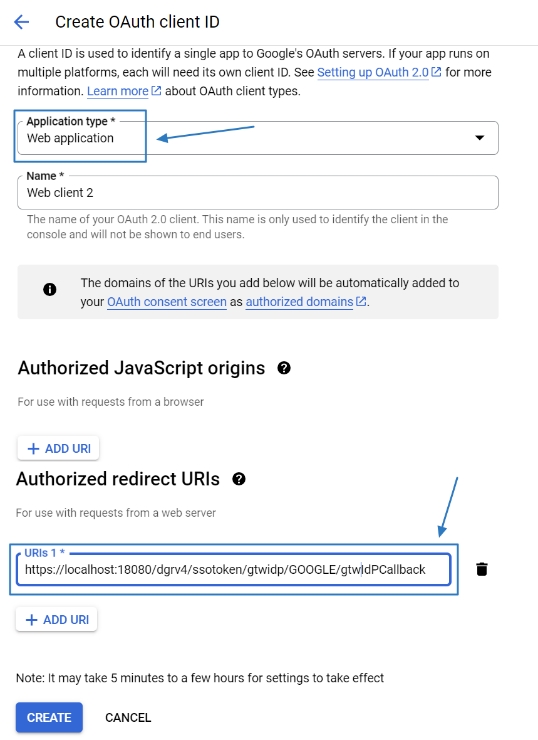Viewport: 538px width, 740px height.
Task: Click into the URIs 1 redirect field
Action: [234, 570]
